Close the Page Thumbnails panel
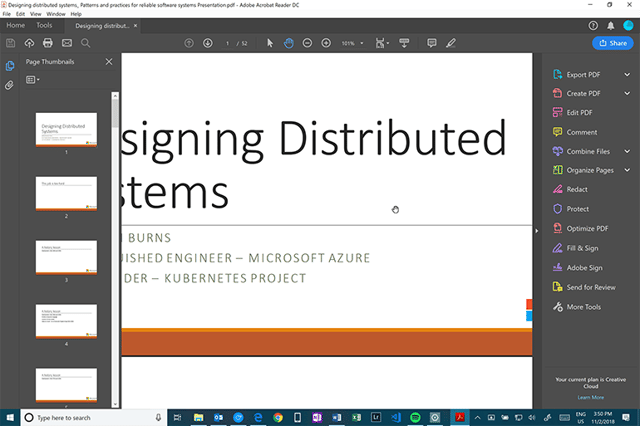 (109, 62)
